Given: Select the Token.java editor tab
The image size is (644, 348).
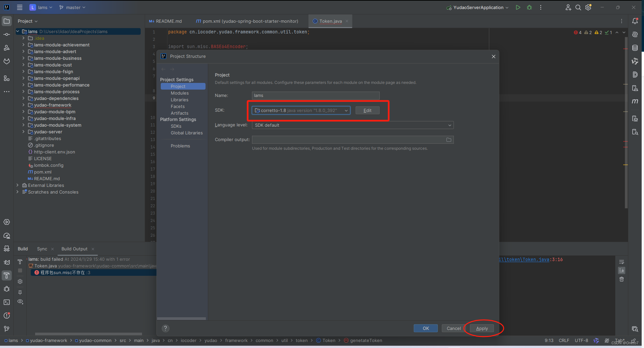Looking at the screenshot, I should coord(330,21).
